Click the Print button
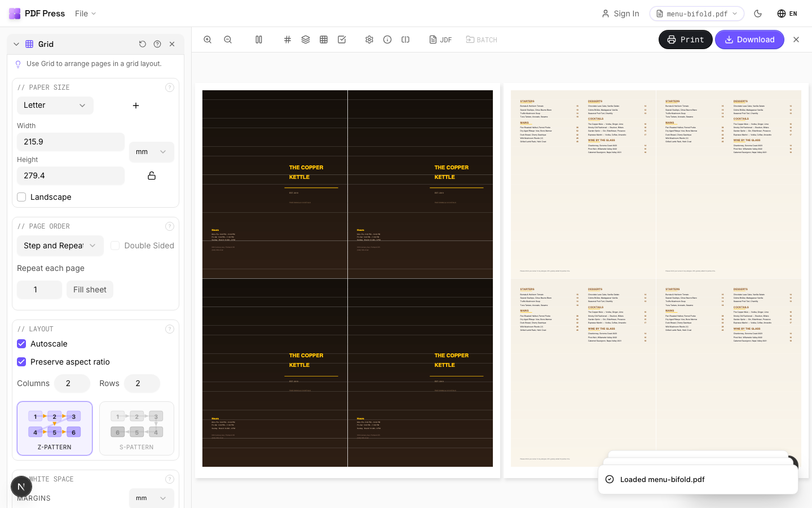The image size is (812, 508). tap(686, 40)
